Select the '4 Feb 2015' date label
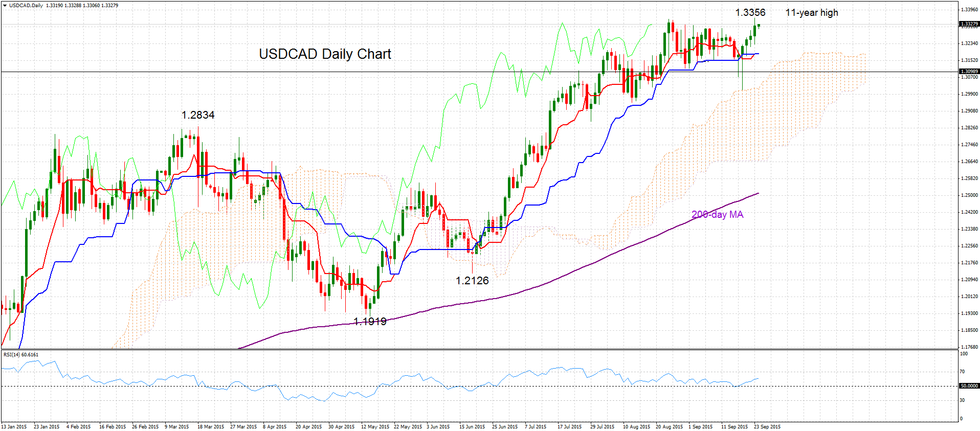 coord(79,427)
